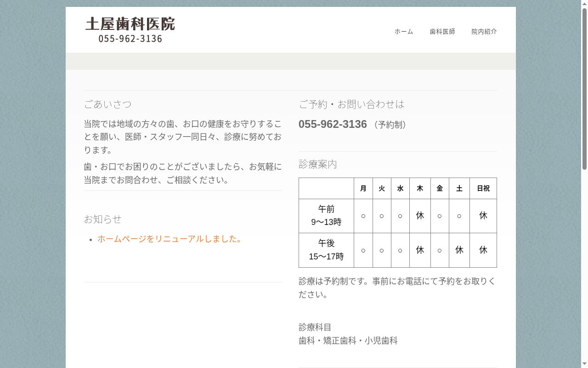588x368 pixels.
Task: Select the 水 column header
Action: [x=400, y=188]
